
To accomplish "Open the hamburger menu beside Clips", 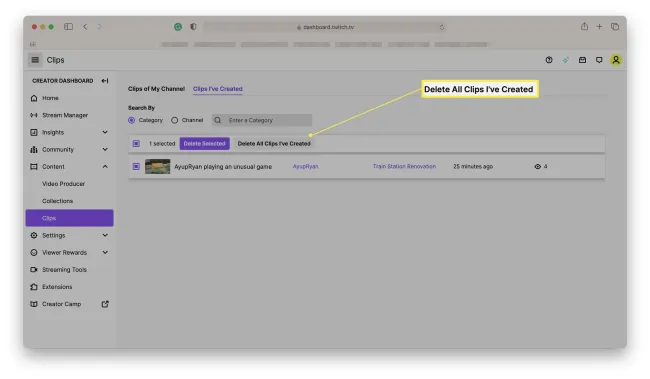I will [x=35, y=60].
